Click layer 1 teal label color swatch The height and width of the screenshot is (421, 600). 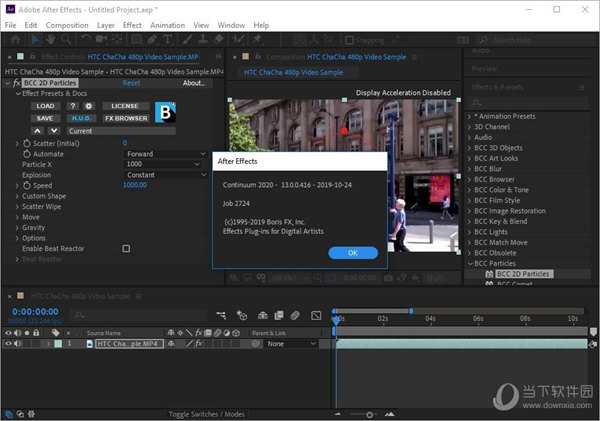pos(58,344)
